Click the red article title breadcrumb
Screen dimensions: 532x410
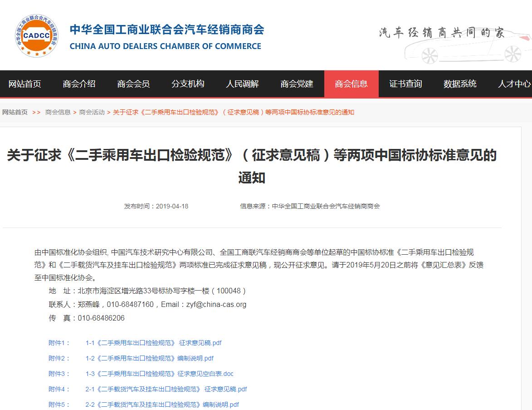click(x=234, y=112)
